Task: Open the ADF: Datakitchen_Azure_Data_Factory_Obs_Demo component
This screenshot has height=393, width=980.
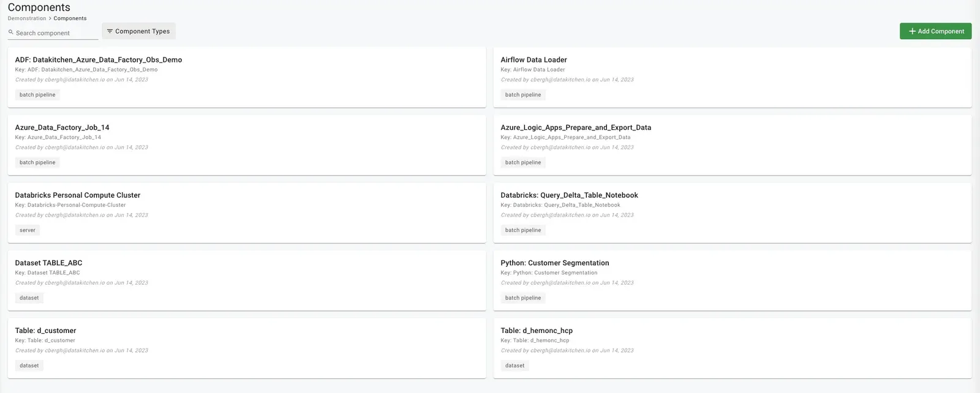Action: [99, 60]
